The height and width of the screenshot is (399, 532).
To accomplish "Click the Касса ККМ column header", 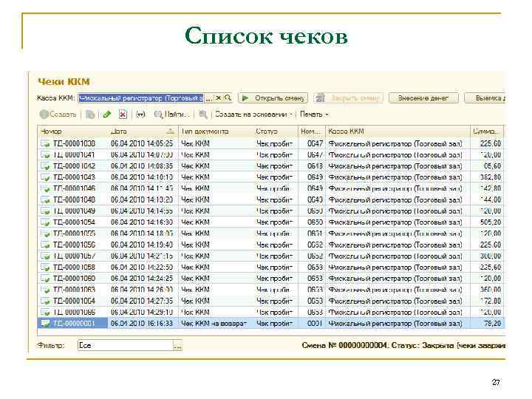I will [398, 132].
